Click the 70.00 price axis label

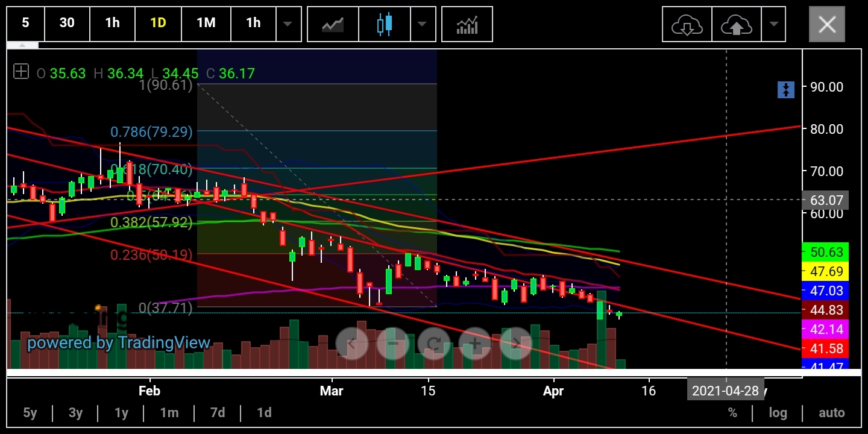[x=826, y=171]
